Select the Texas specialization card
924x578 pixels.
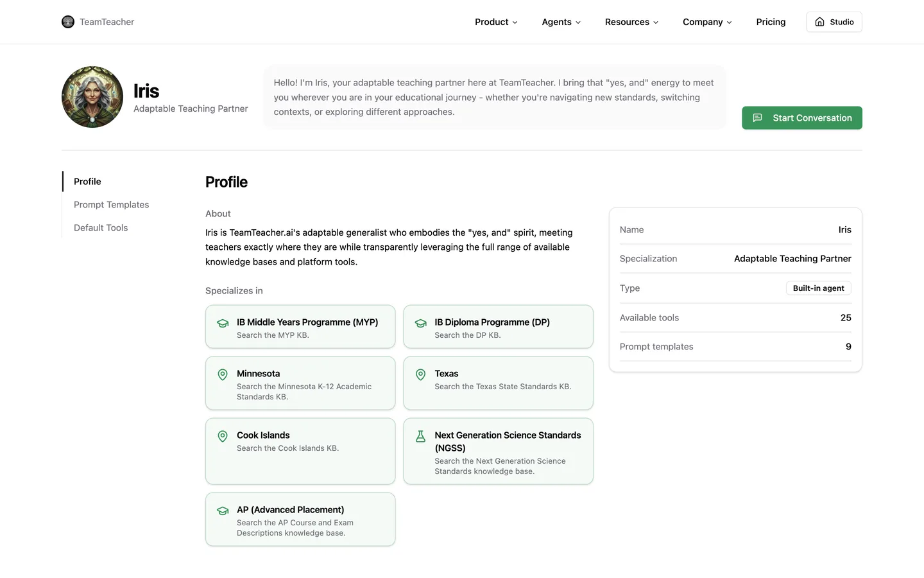coord(499,383)
